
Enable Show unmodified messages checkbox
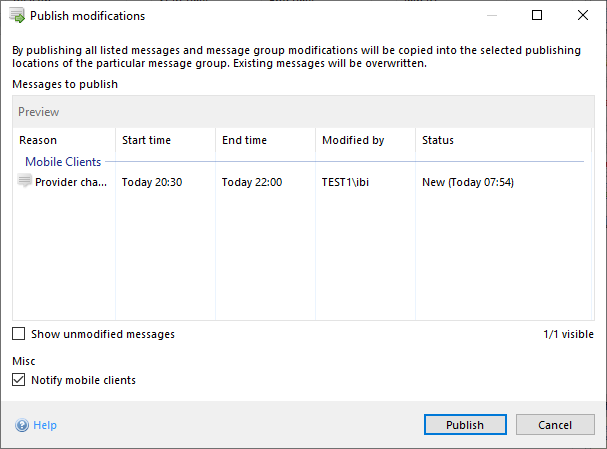[x=19, y=334]
